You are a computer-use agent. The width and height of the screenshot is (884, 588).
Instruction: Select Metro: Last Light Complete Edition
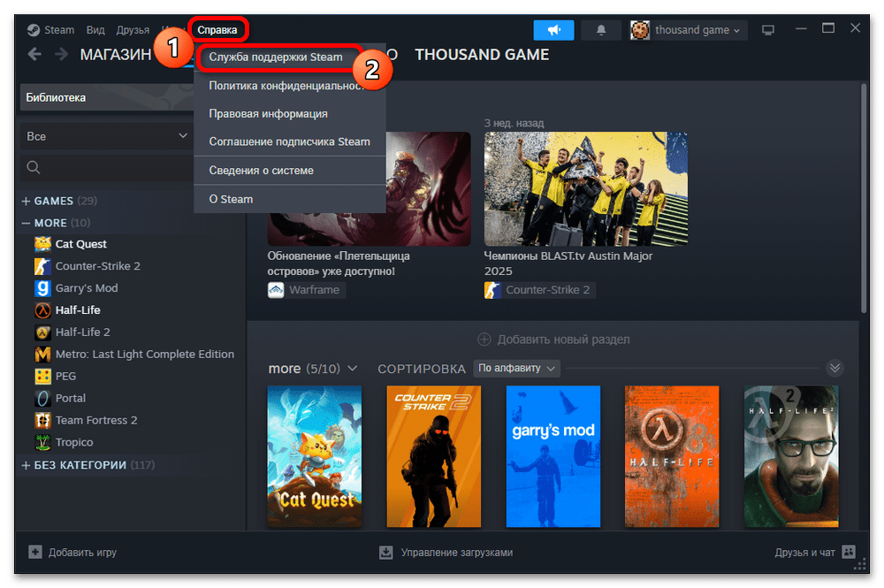(x=145, y=354)
